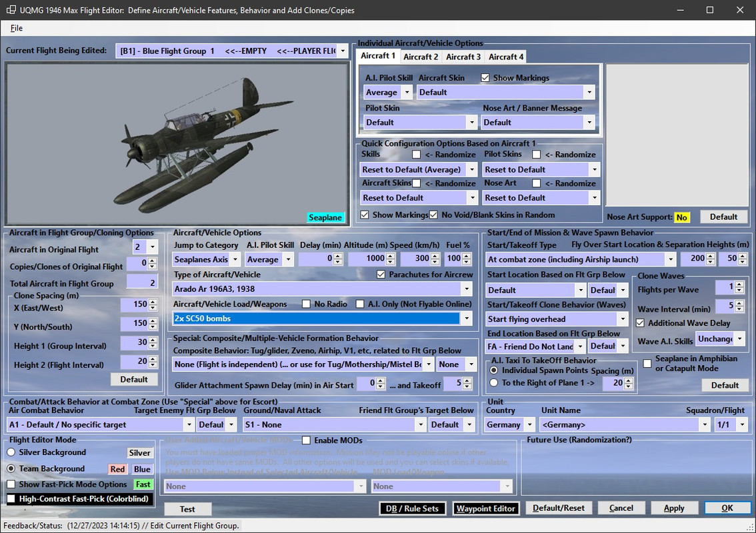Decrease X (East/West) clone spacing
The width and height of the screenshot is (756, 533).
pos(153,307)
